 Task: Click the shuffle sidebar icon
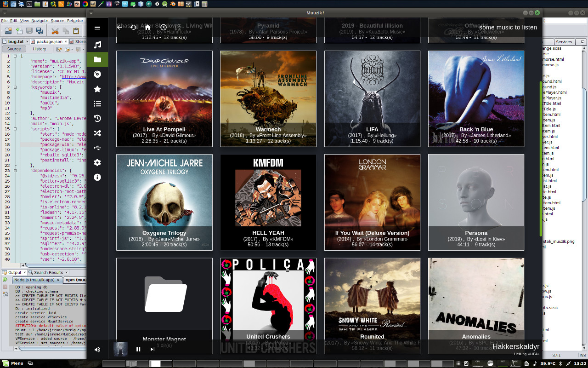pyautogui.click(x=97, y=133)
